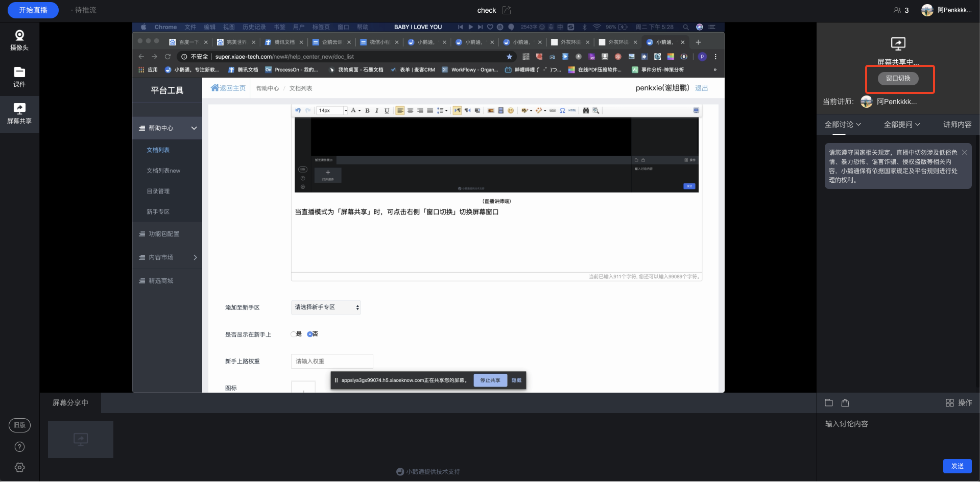Viewport: 980px width, 482px height.
Task: Expand the 全部提问 dropdown
Action: point(902,125)
